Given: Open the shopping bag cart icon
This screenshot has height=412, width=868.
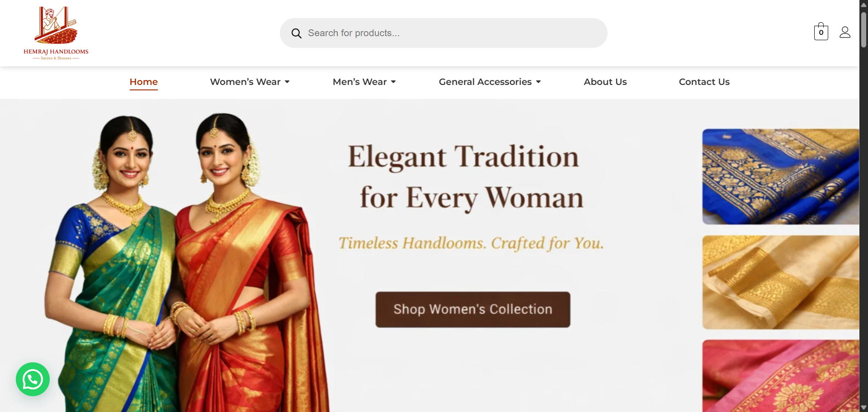Looking at the screenshot, I should [x=821, y=32].
